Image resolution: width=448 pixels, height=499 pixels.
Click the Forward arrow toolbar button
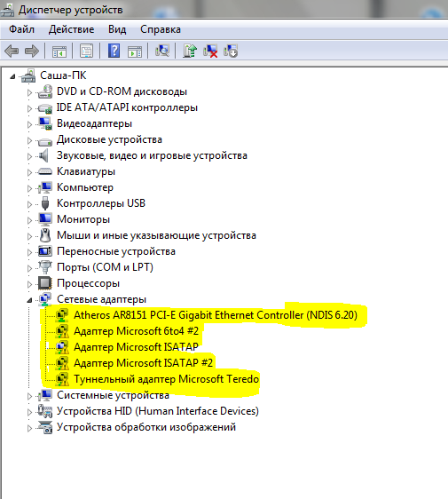pos(31,51)
